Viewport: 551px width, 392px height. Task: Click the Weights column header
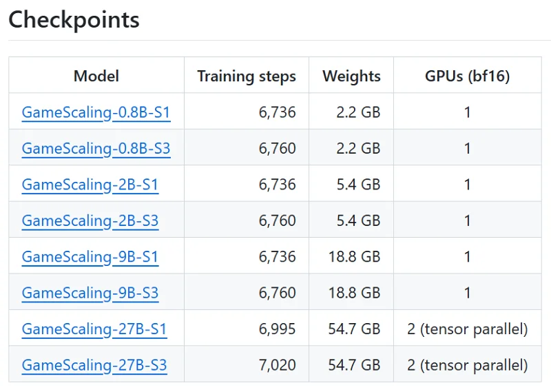pyautogui.click(x=351, y=76)
